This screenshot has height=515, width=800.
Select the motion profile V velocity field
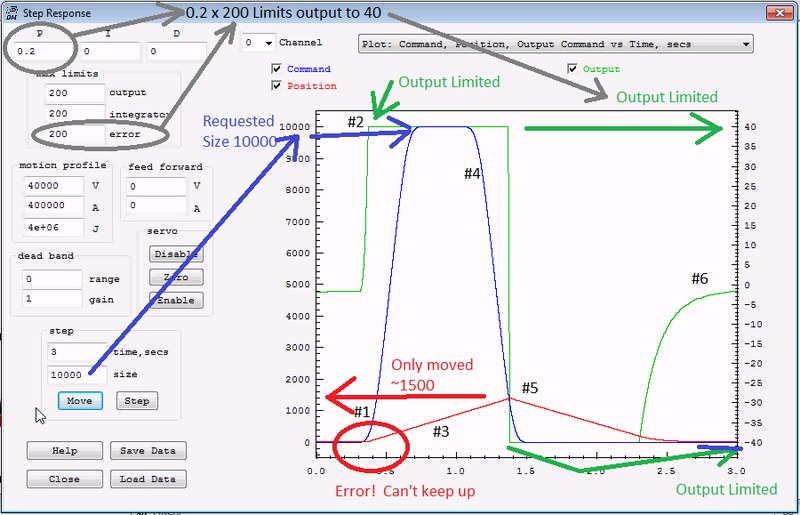tap(54, 185)
